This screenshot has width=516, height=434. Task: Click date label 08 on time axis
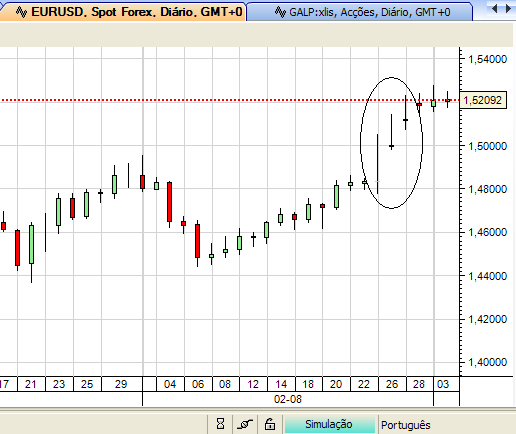(225, 384)
